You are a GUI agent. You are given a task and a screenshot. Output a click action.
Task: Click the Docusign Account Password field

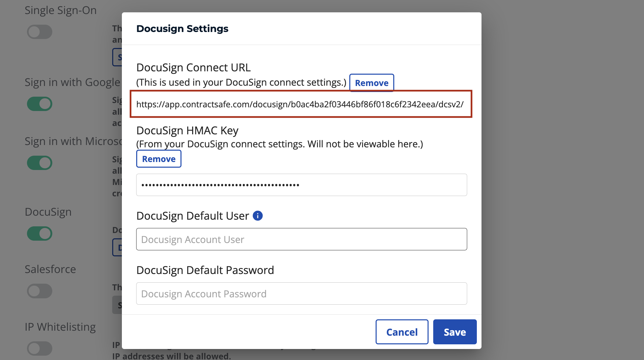click(301, 293)
